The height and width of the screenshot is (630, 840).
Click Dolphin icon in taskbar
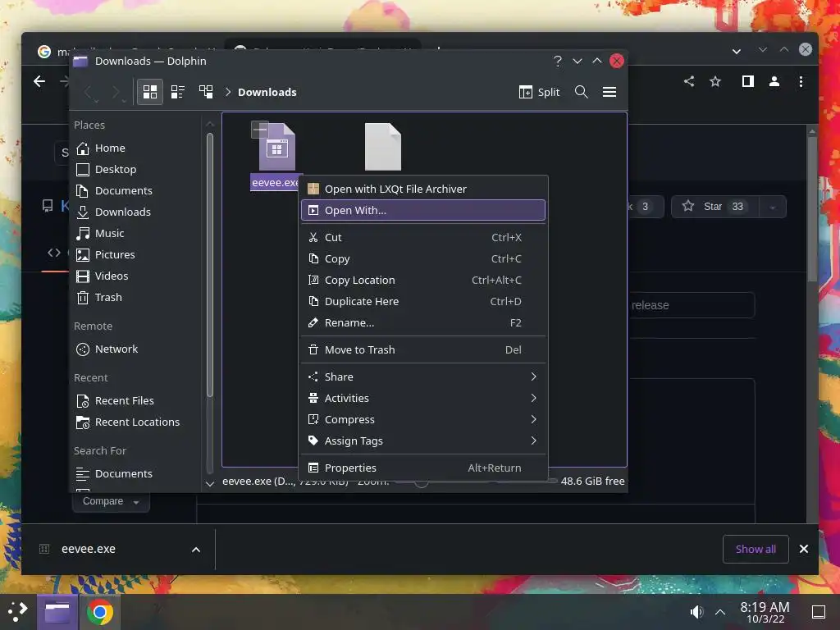57,612
